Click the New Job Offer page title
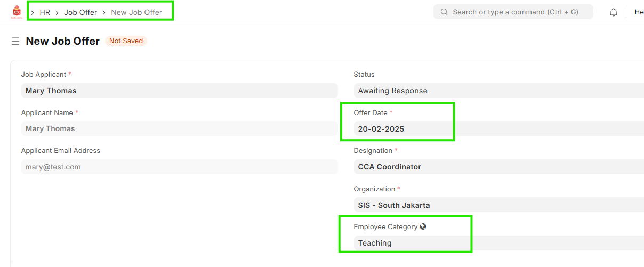 62,41
